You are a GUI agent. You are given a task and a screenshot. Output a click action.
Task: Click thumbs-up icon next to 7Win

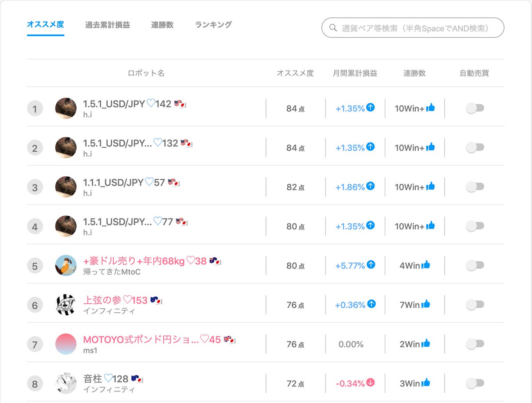point(426,304)
